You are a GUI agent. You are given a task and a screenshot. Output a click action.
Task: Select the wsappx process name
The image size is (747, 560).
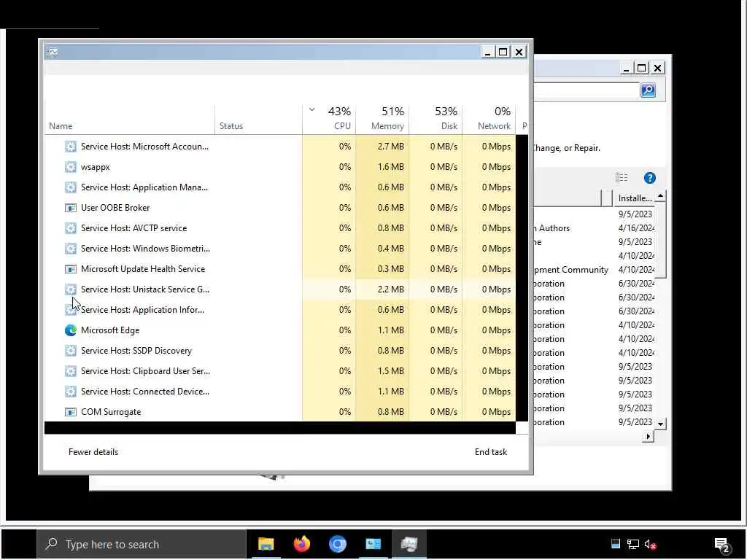click(96, 167)
